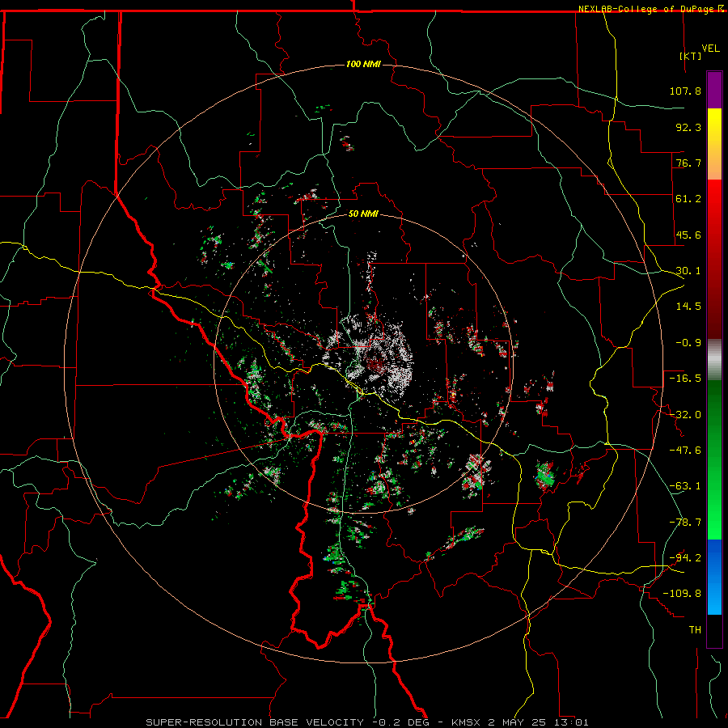Pick the bright green segment above blue

714,520
